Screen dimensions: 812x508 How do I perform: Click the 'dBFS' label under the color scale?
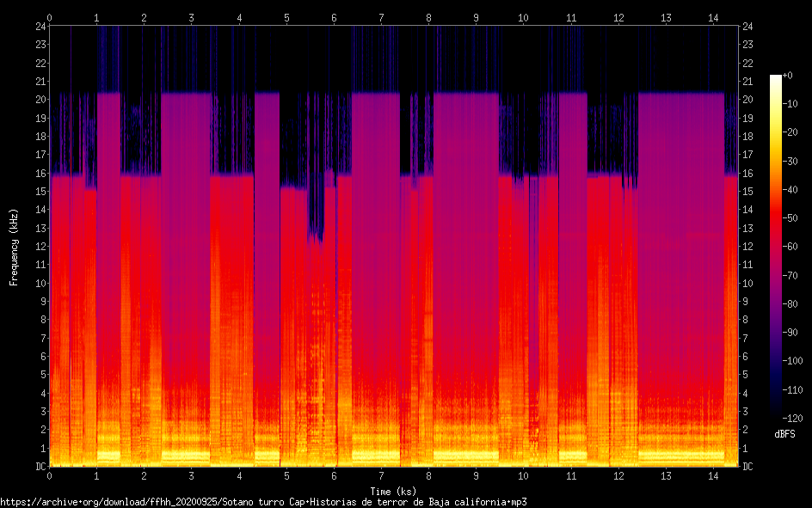click(x=784, y=434)
